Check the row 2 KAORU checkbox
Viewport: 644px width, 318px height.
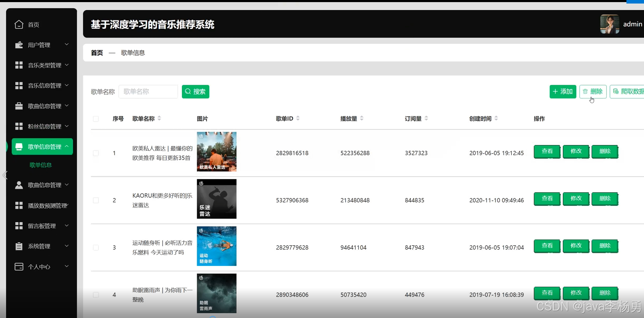(x=96, y=200)
